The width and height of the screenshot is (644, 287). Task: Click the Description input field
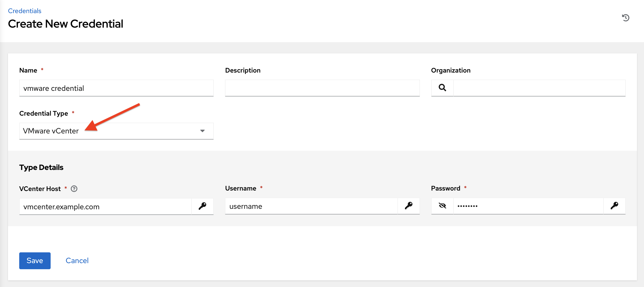coord(322,88)
